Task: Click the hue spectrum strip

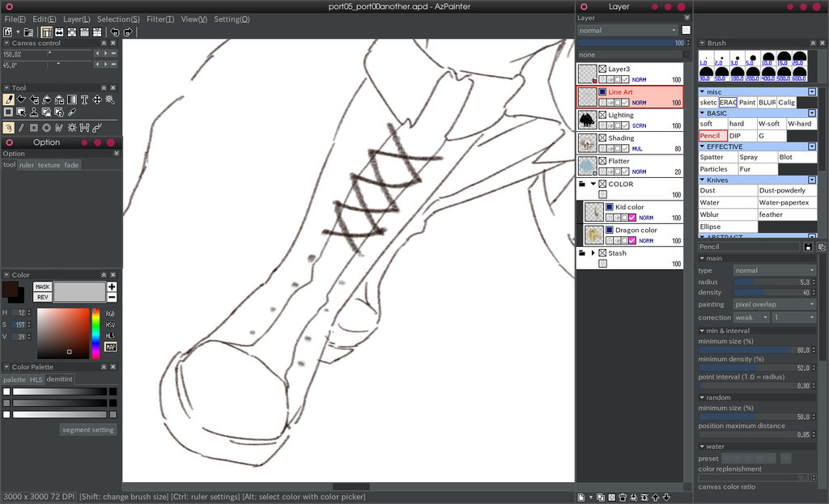Action: [96, 333]
